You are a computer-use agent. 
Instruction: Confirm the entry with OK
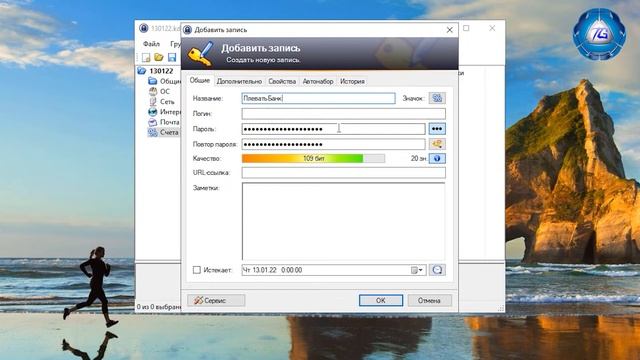tap(380, 300)
